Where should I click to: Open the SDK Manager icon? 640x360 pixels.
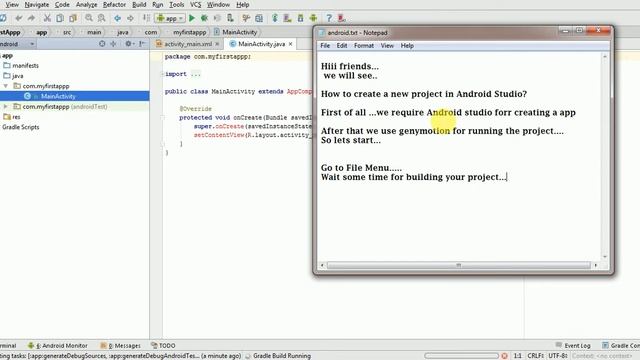300,18
